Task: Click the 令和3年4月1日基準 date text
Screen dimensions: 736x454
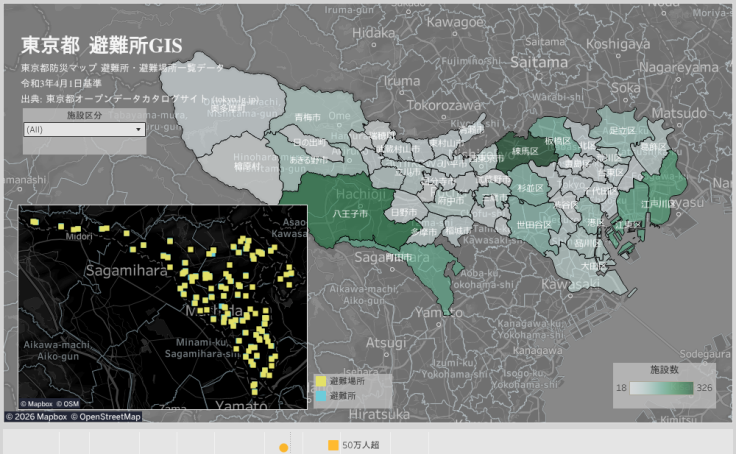Action: coord(61,84)
